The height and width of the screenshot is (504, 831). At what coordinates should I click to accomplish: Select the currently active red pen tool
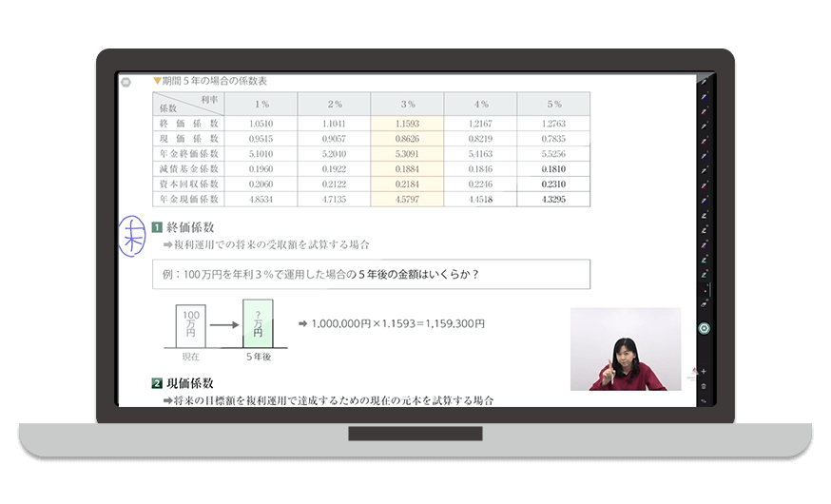pyautogui.click(x=705, y=288)
